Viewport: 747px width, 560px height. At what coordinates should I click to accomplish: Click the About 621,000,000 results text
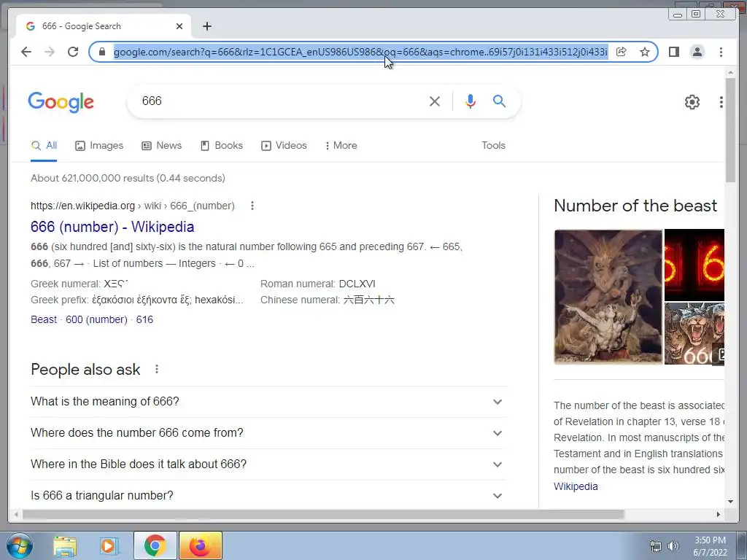tap(128, 178)
